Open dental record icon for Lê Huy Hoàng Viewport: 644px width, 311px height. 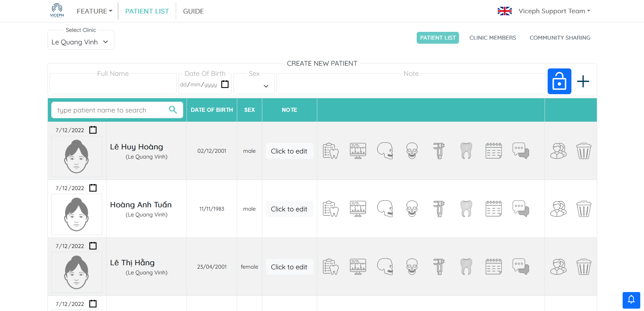(330, 151)
